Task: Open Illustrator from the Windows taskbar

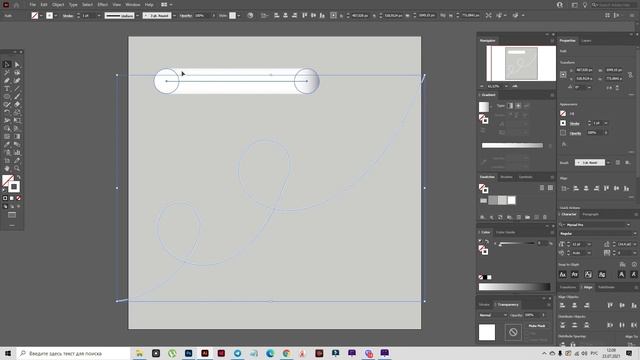Action: (x=205, y=353)
